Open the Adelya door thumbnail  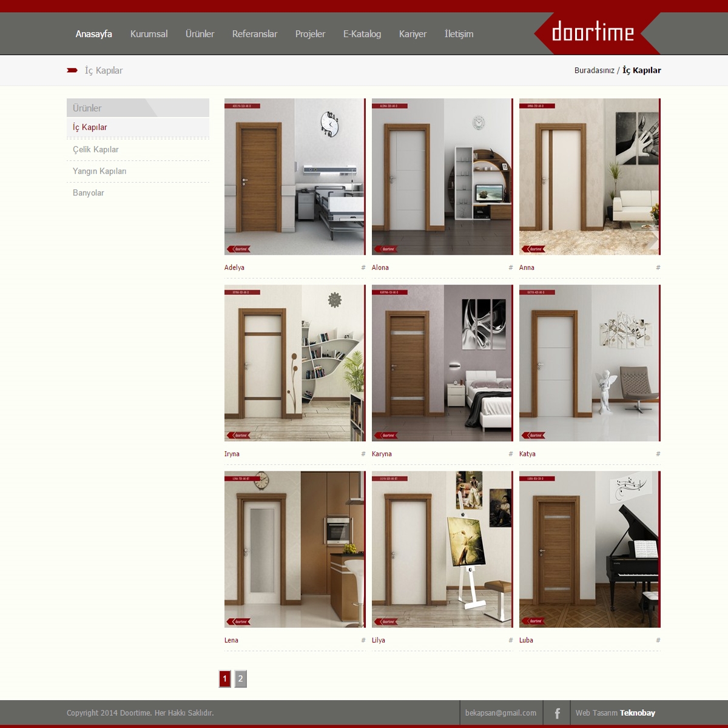click(x=295, y=177)
